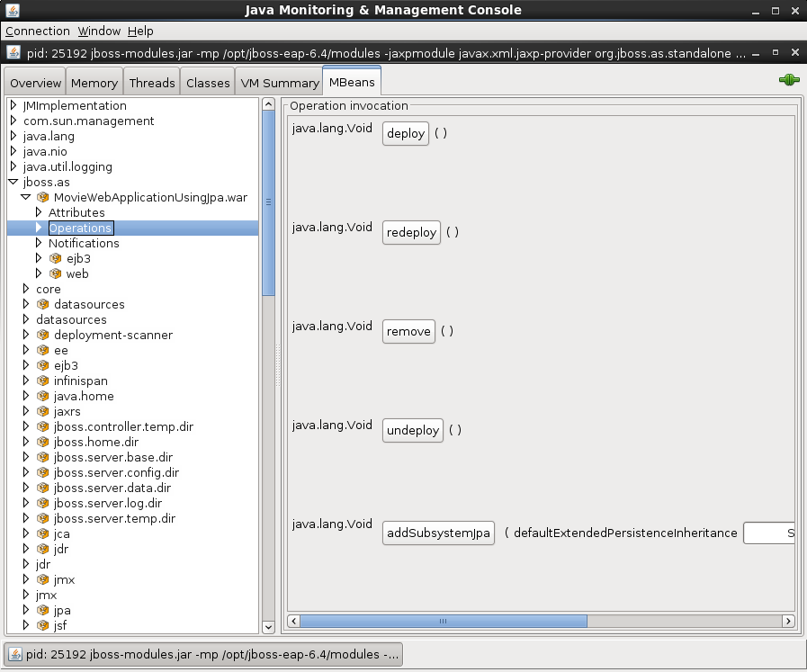Click the bean icon next to the datasources MBean node
The height and width of the screenshot is (672, 807).
42,304
